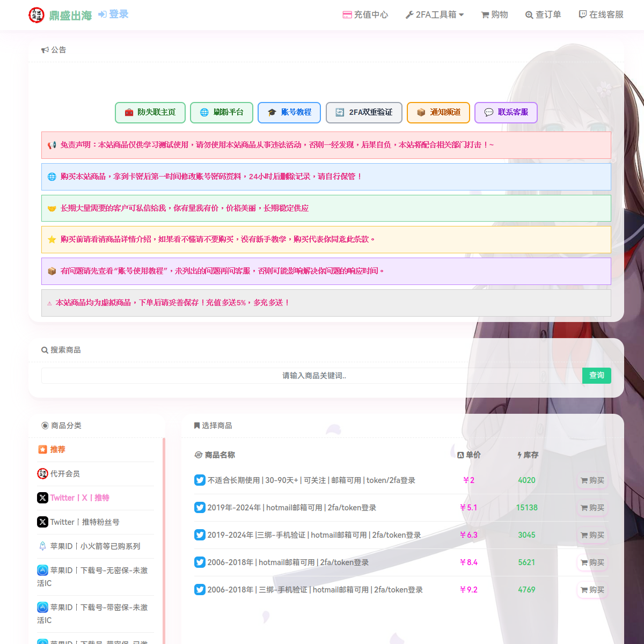Click the 公告 megaphone heading

pos(54,50)
